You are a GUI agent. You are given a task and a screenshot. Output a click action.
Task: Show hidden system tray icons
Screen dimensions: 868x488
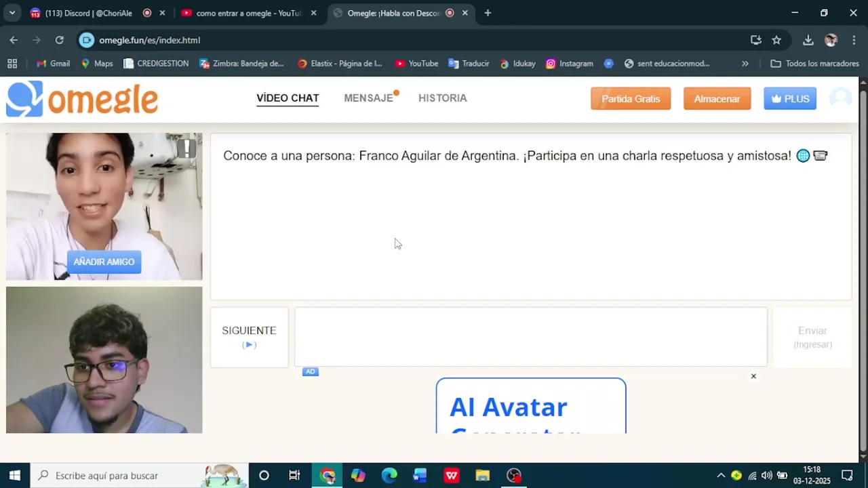click(721, 475)
